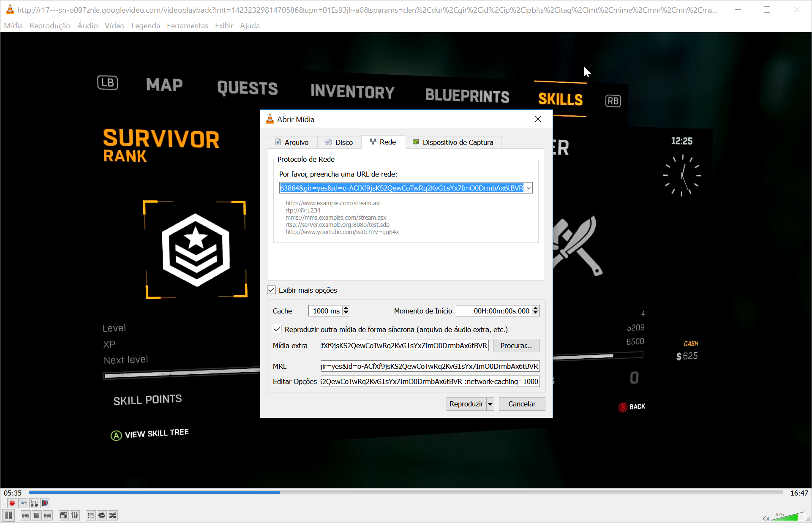
Task: Stop the video playback
Action: point(37,515)
